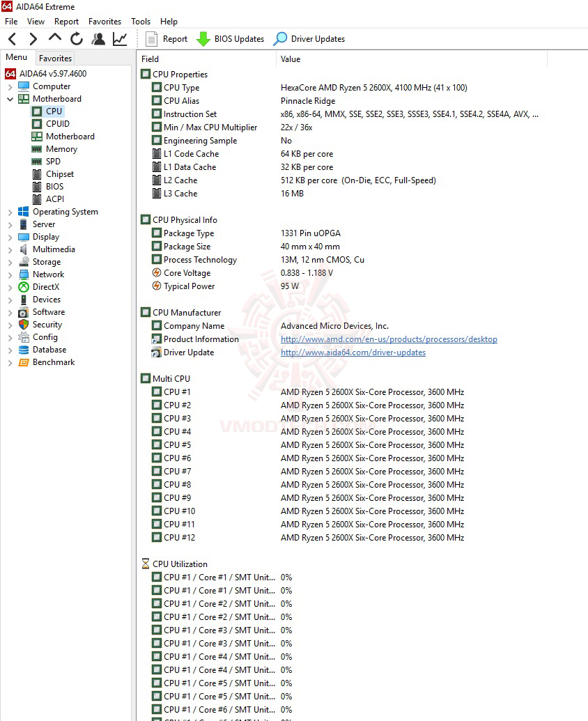Select the Motherboard sub-item icon under Motherboard
This screenshot has width=588, height=721.
click(x=37, y=137)
